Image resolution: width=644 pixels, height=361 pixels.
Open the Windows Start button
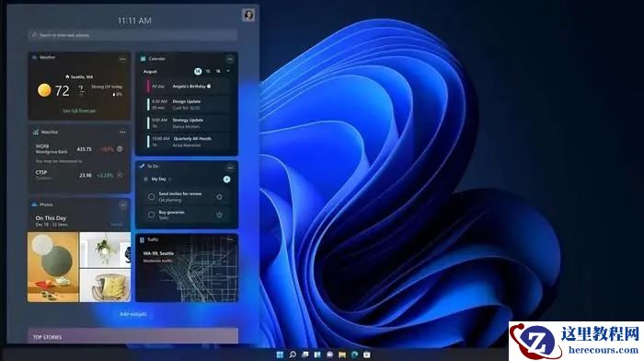coord(280,355)
